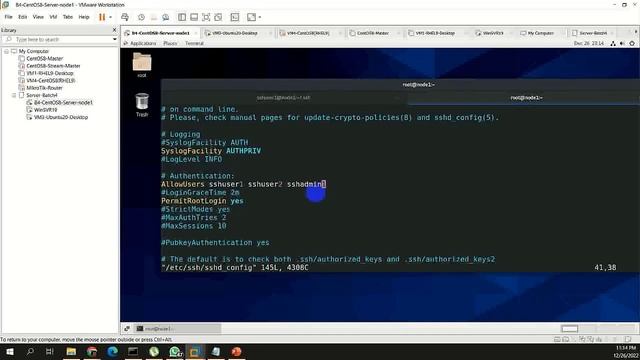Open the dropdown arrow beside the pause button
This screenshot has width=640, height=360.
click(x=110, y=17)
